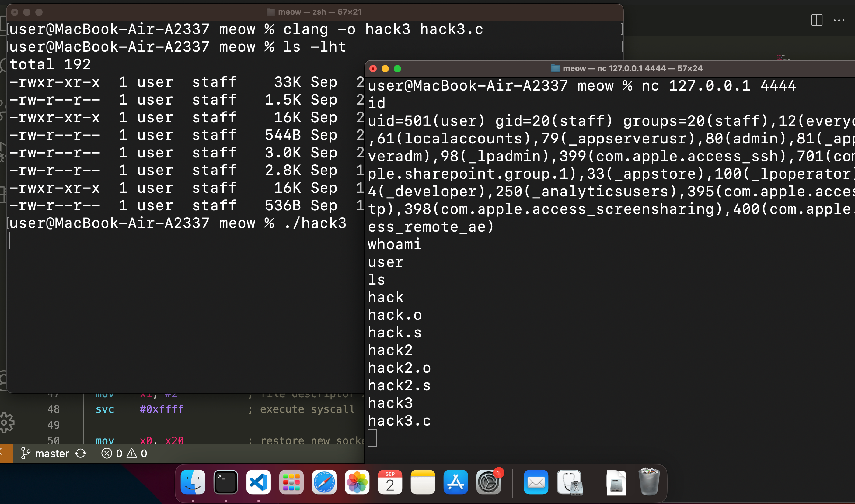Click the row showing size 2.8K
855x504 pixels.
point(186,170)
